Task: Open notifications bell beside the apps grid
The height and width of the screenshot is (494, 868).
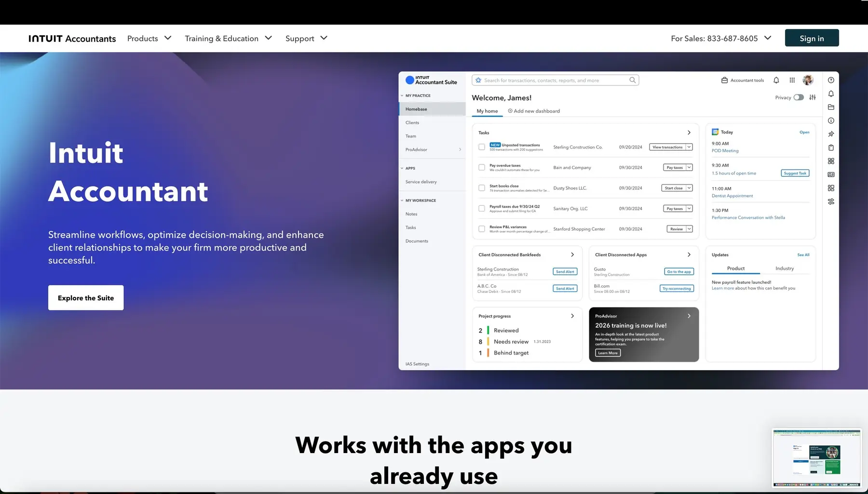Action: (776, 80)
